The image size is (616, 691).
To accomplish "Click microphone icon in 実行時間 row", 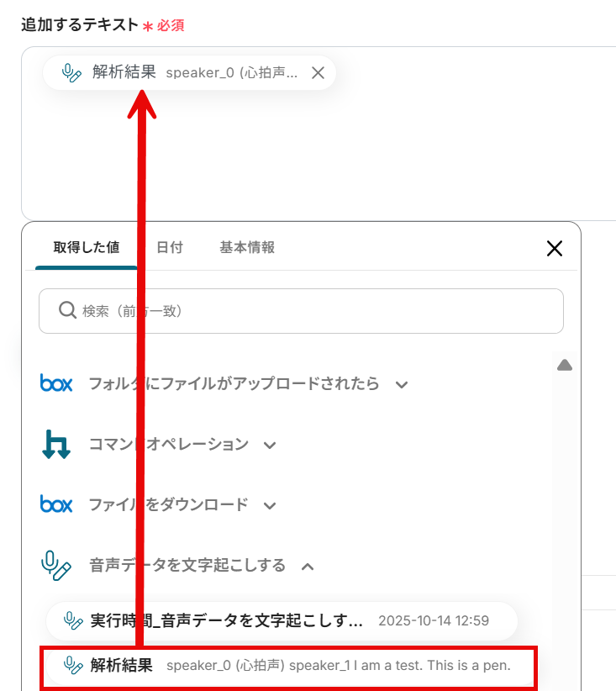I will pyautogui.click(x=73, y=621).
